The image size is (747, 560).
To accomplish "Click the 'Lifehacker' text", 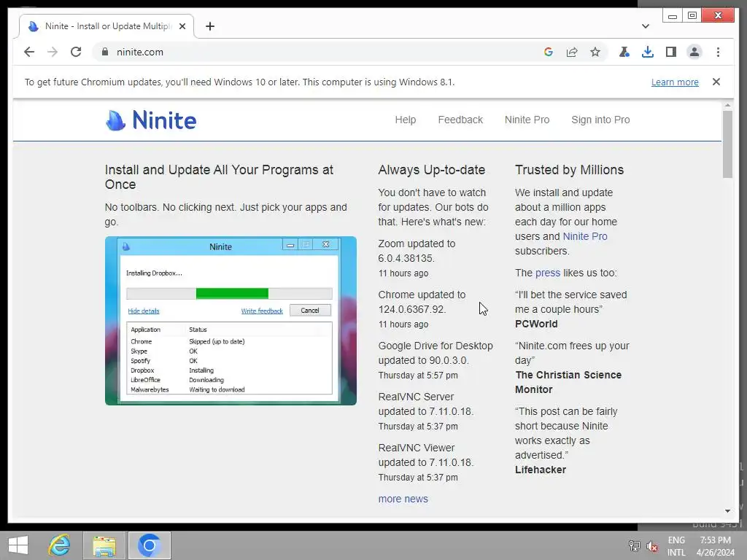I will (x=541, y=470).
